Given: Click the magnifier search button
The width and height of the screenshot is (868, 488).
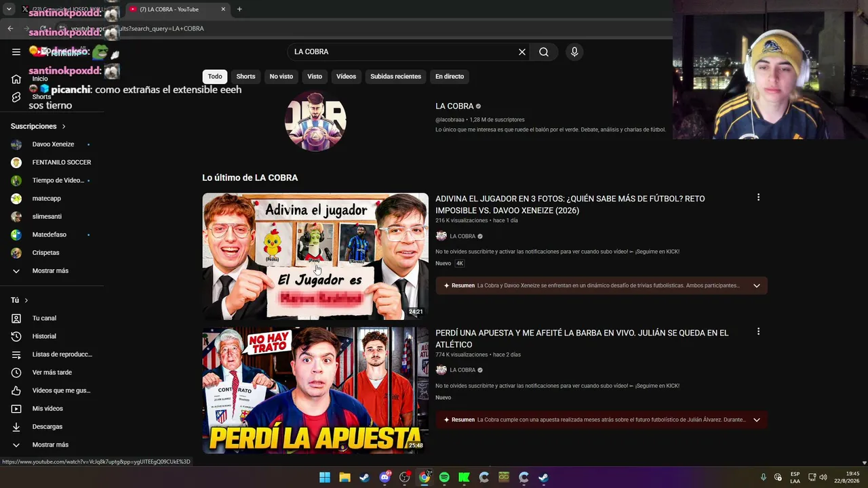Looking at the screenshot, I should click(544, 52).
